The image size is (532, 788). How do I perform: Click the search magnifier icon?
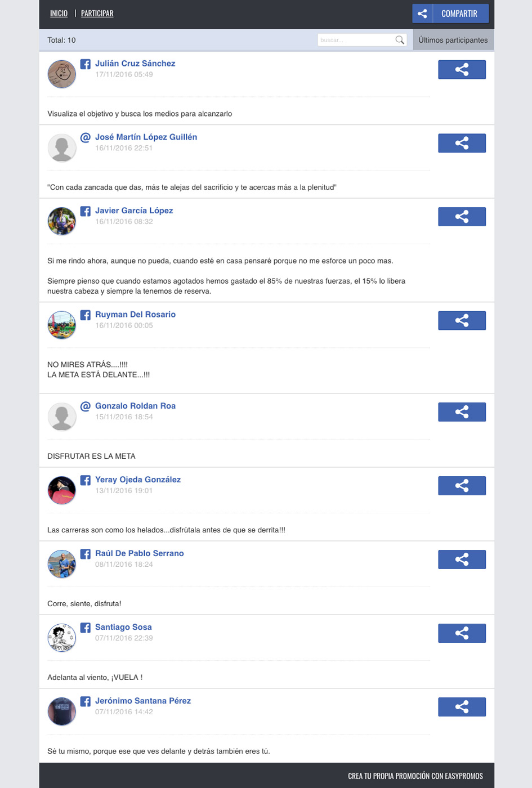click(400, 40)
